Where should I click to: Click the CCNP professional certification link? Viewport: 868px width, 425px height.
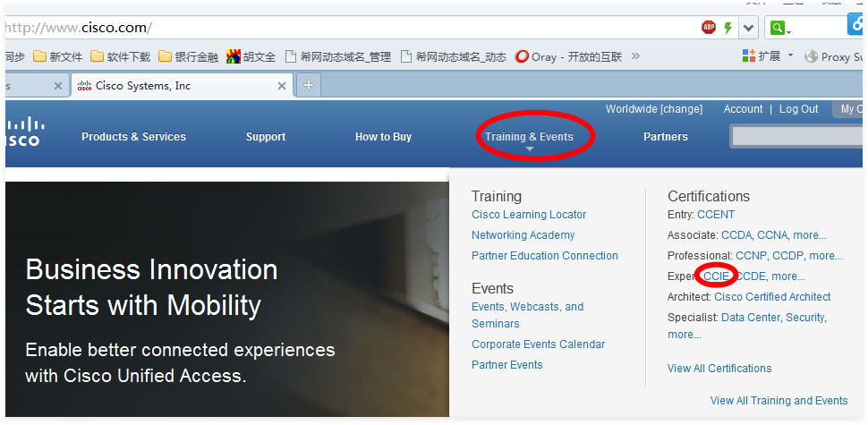point(751,256)
